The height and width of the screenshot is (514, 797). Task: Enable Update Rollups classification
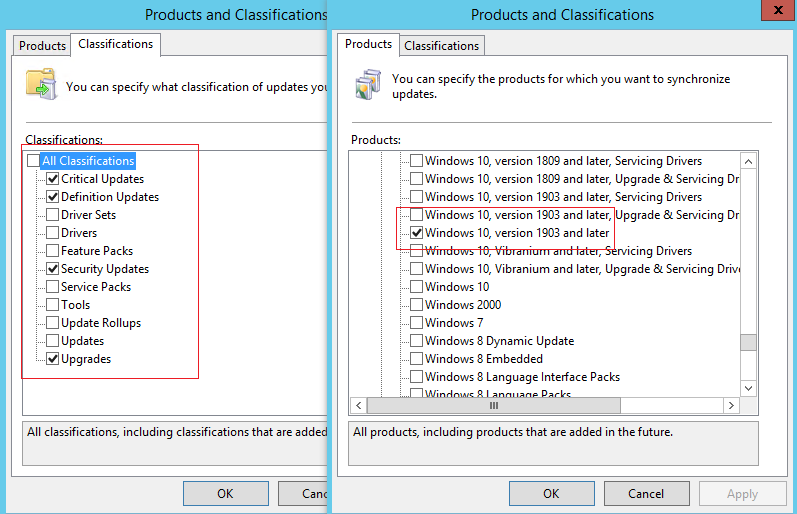click(52, 323)
